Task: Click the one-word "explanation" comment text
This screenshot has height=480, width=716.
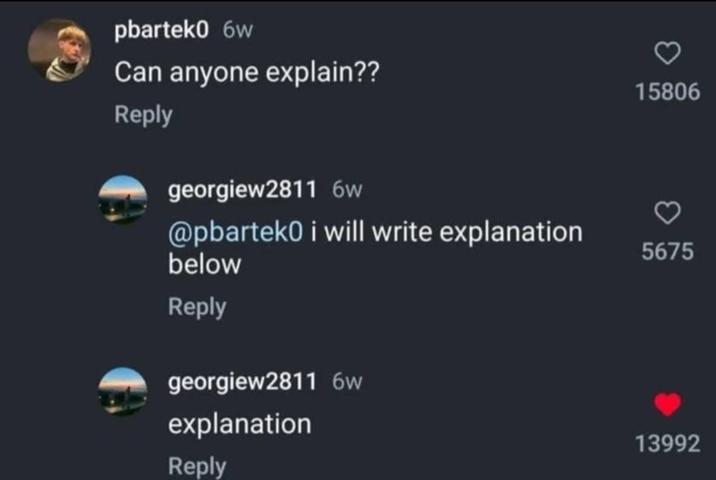Action: 239,424
